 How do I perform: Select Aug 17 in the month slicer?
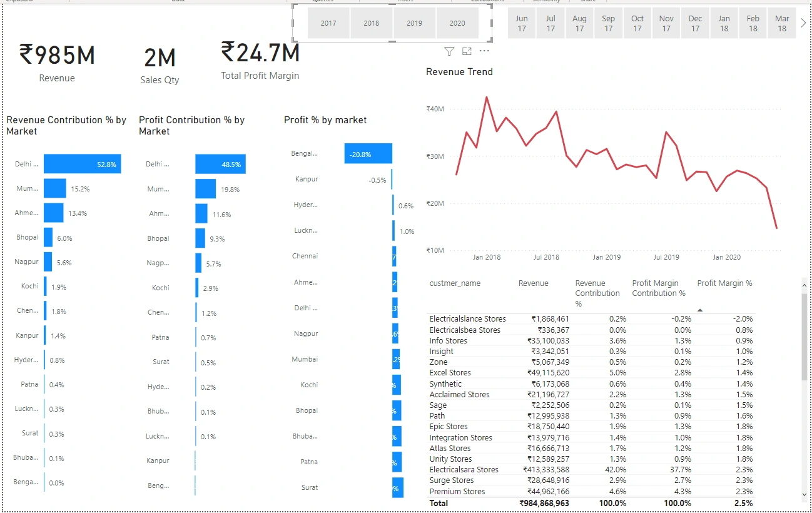pyautogui.click(x=580, y=23)
